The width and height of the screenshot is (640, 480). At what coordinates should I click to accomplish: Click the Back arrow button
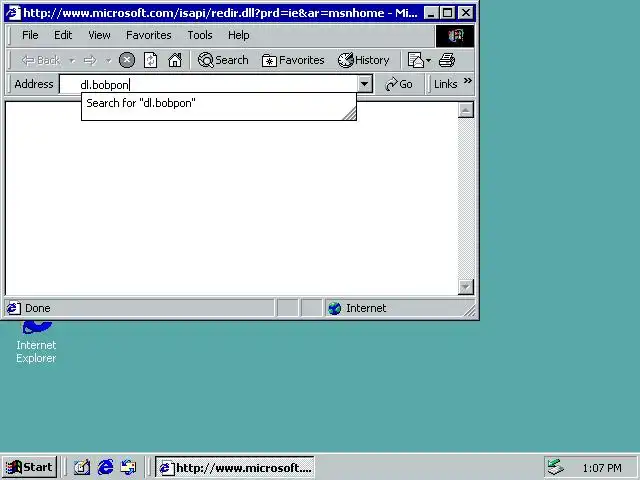coord(41,60)
